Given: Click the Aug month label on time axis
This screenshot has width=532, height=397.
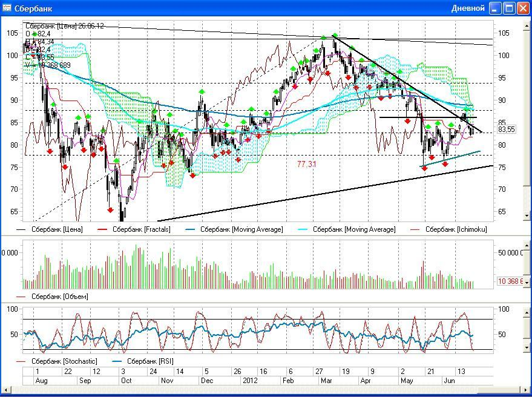Looking at the screenshot, I should pyautogui.click(x=42, y=381).
